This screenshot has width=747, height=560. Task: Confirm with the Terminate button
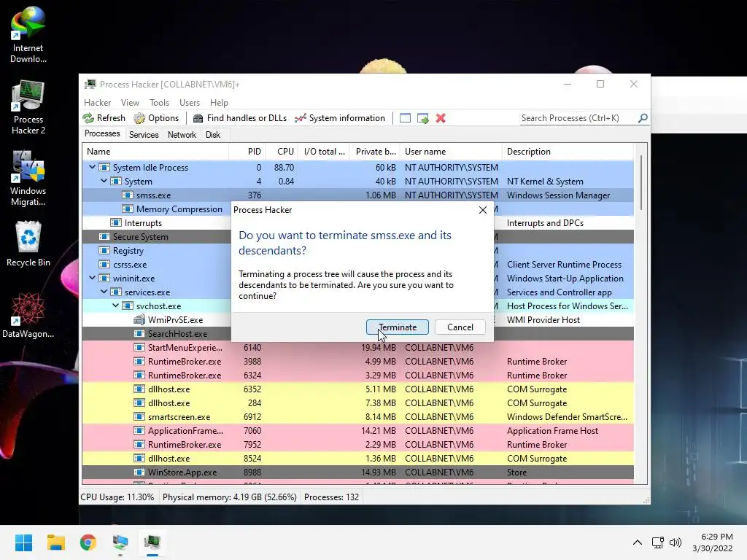tap(398, 327)
